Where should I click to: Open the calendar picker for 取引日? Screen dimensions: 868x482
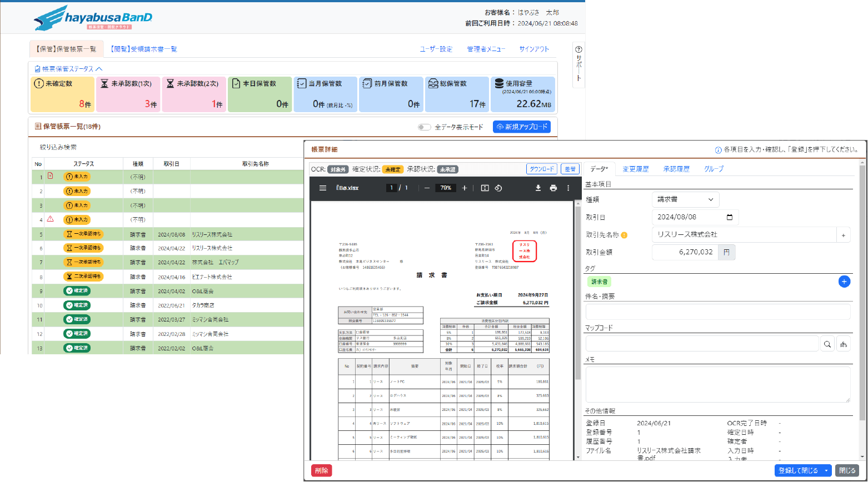coord(730,217)
